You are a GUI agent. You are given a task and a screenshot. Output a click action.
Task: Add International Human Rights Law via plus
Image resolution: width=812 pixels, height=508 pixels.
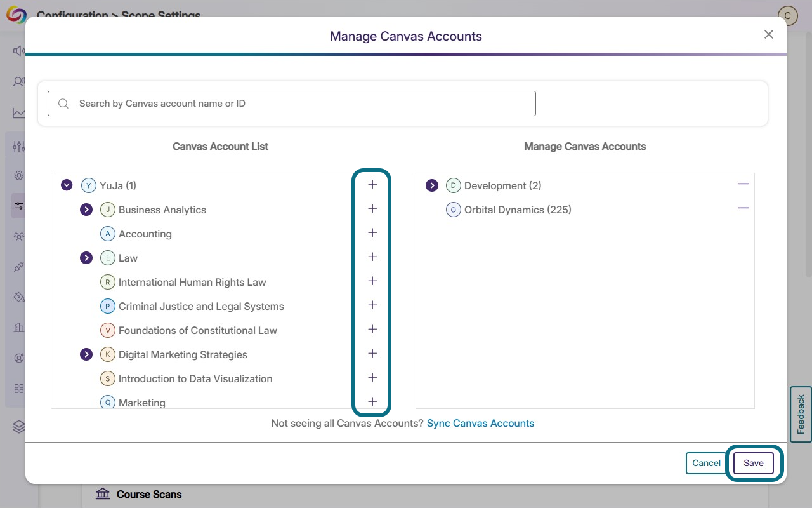click(x=372, y=281)
